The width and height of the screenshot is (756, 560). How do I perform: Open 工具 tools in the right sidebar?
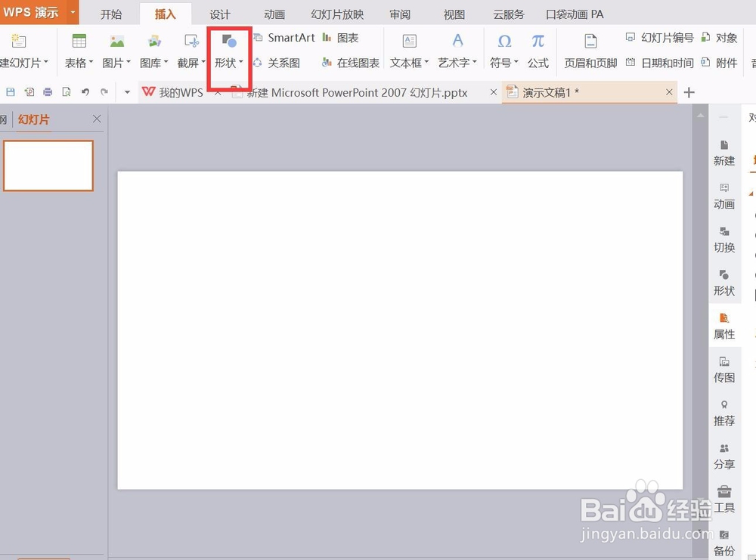click(x=724, y=500)
